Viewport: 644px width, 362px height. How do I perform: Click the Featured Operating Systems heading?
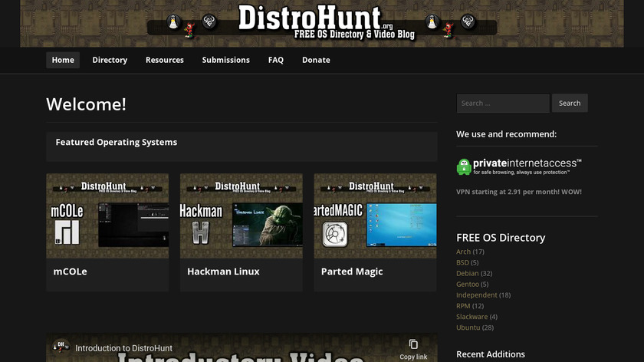point(117,142)
